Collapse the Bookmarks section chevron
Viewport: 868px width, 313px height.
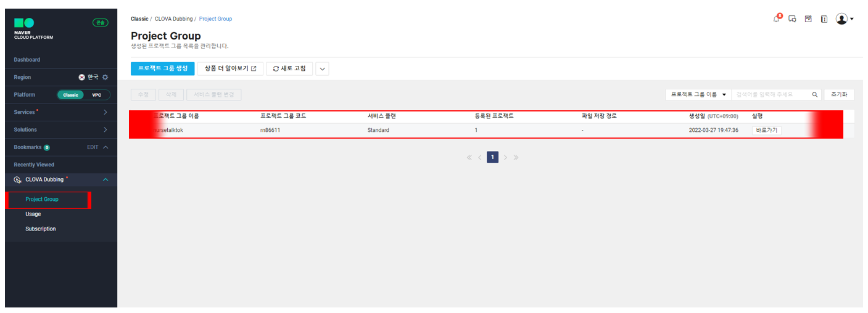coord(105,147)
